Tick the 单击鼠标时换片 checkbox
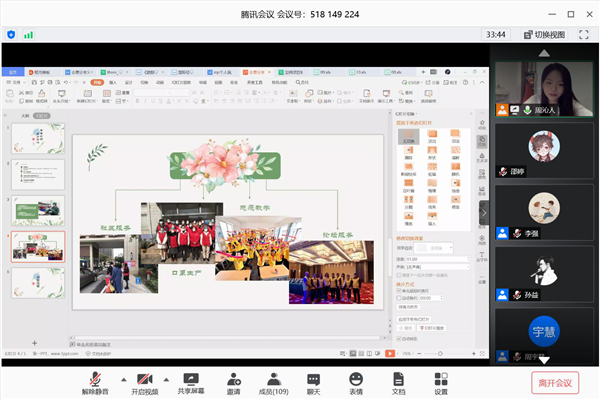600x400 pixels. tap(399, 291)
